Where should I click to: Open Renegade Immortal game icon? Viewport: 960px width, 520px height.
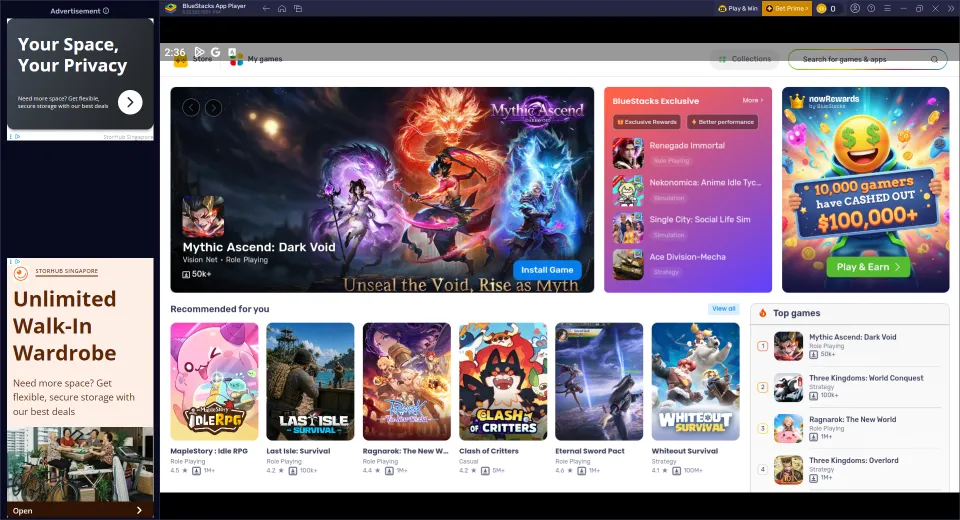tap(628, 153)
